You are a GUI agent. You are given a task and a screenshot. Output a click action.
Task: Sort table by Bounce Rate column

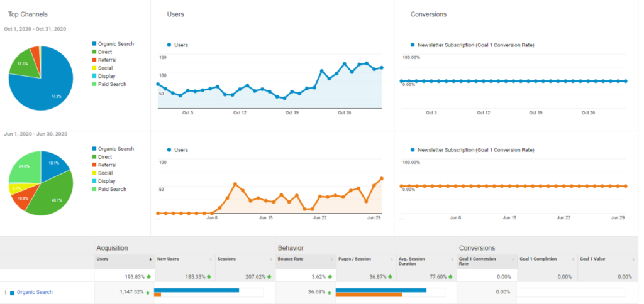tap(291, 259)
